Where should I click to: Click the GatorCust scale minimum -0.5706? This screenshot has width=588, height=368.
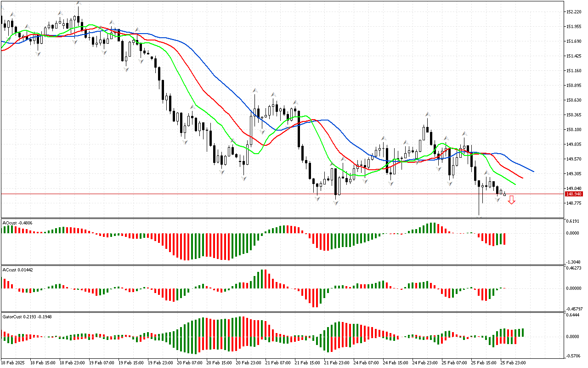[573, 355]
